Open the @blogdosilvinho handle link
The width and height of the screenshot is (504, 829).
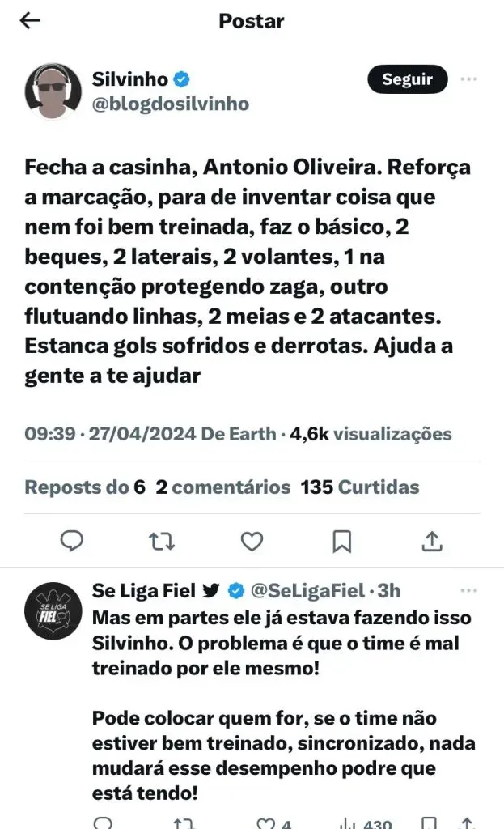(171, 104)
